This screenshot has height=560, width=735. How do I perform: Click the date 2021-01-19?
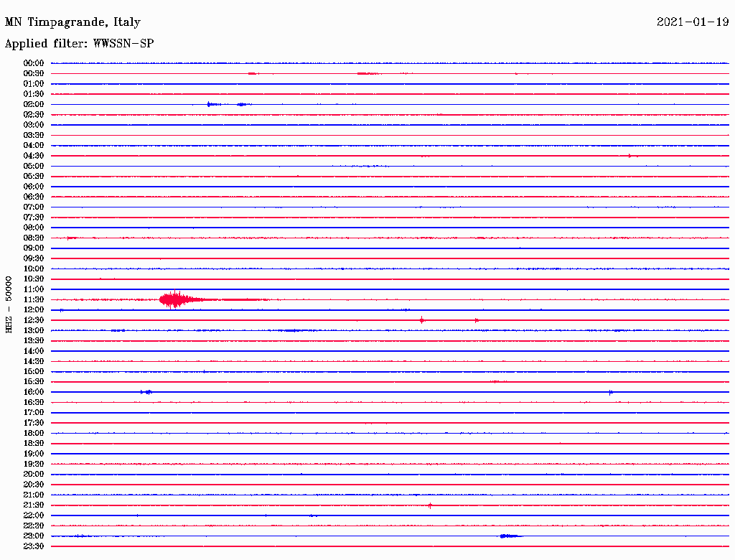click(x=693, y=22)
